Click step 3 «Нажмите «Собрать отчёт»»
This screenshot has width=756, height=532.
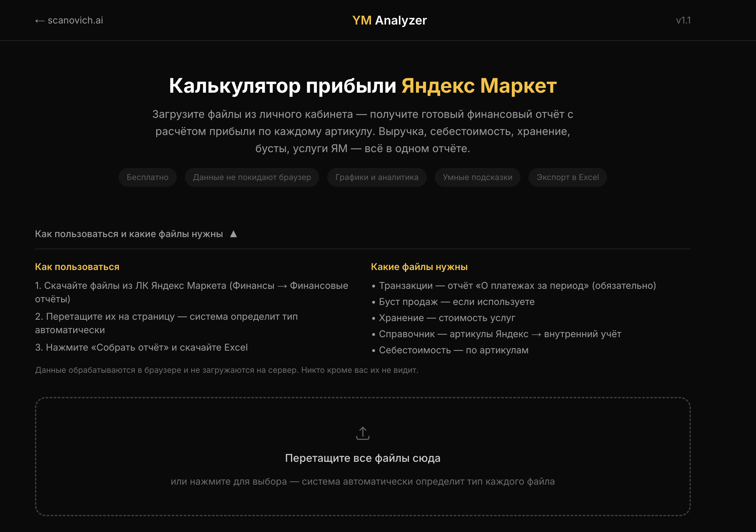tap(141, 348)
